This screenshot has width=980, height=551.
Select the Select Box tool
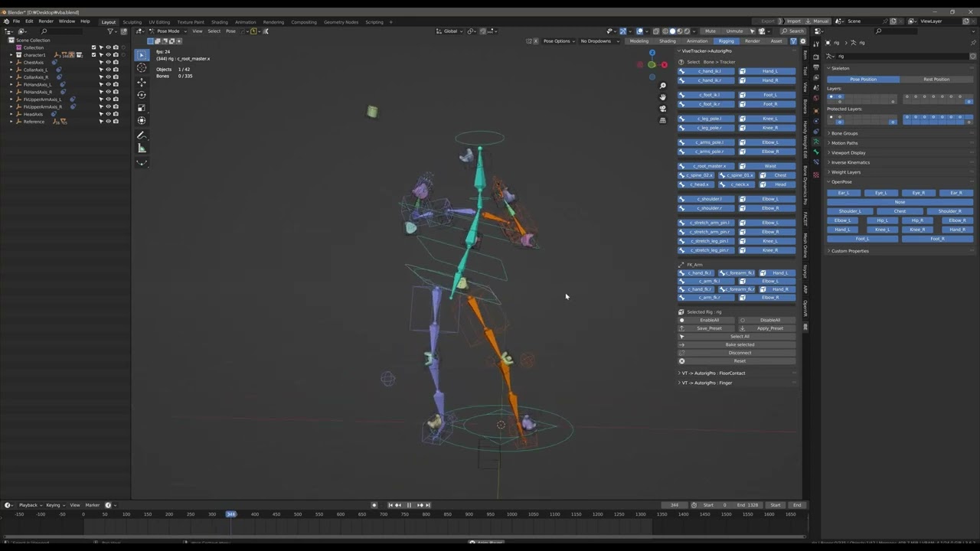[142, 55]
